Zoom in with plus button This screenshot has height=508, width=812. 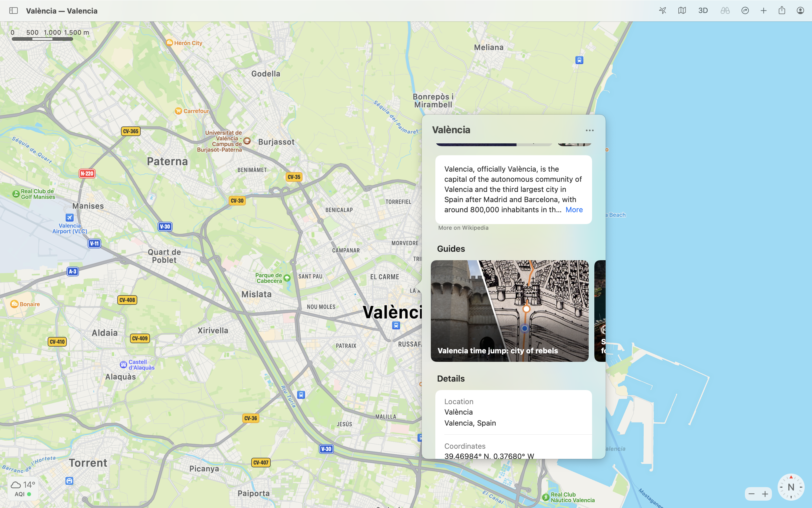click(765, 494)
